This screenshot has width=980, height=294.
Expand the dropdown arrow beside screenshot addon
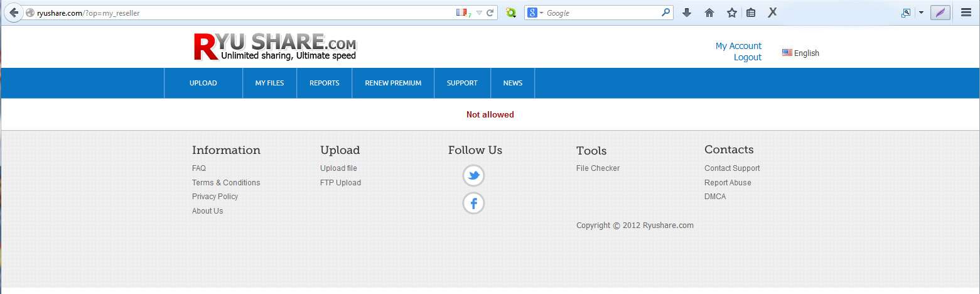pos(921,13)
